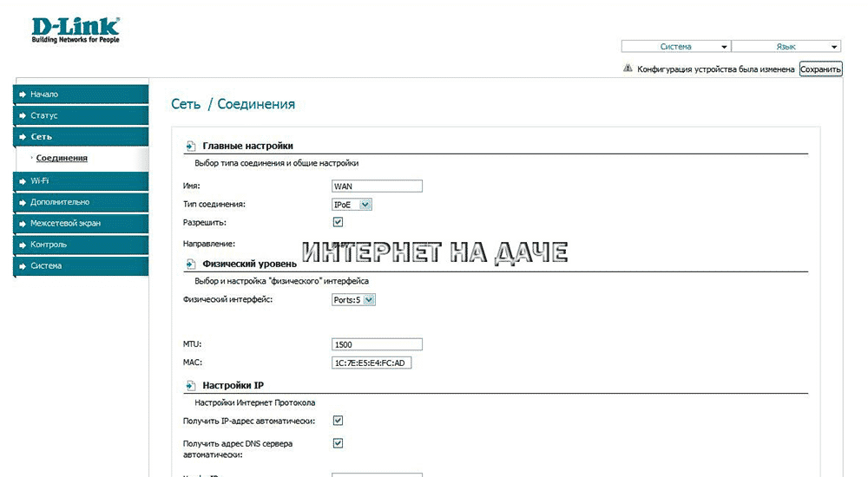Viewport: 868px width, 477px height.
Task: Open the Система dropdown at top
Action: [676, 47]
